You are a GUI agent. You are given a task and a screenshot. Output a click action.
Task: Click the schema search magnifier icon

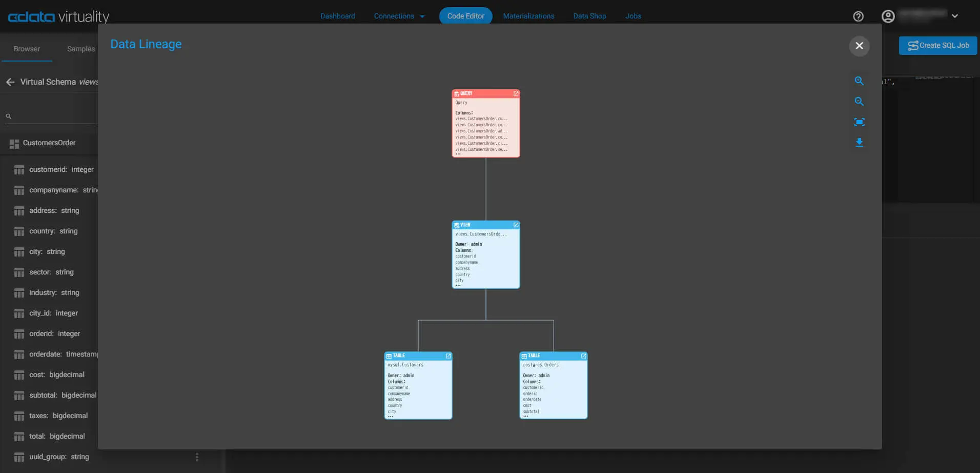pos(8,116)
